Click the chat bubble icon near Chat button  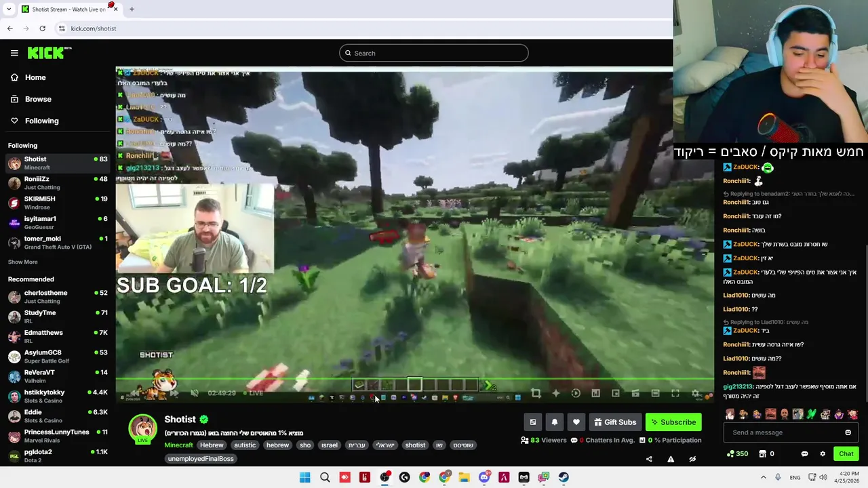[x=804, y=453]
